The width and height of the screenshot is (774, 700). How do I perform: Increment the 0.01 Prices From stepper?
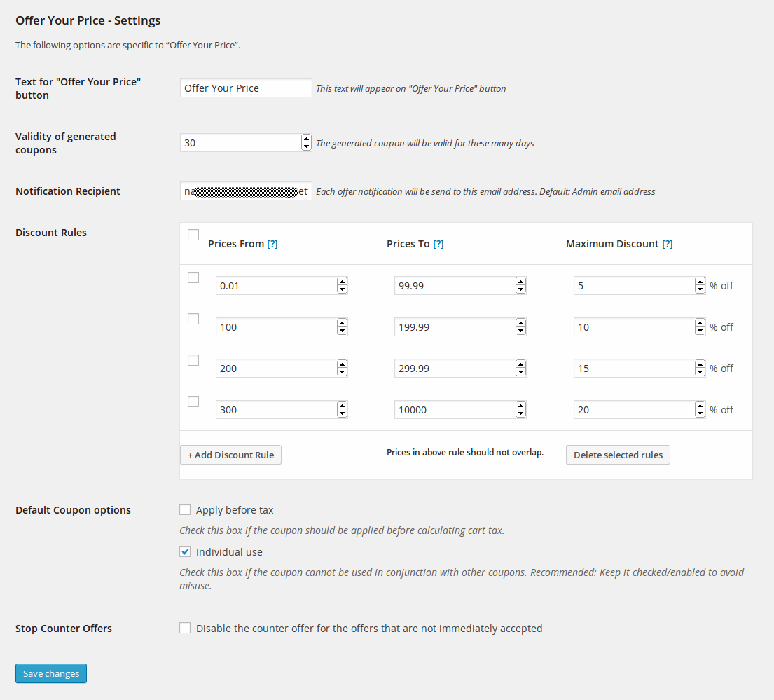pyautogui.click(x=342, y=282)
